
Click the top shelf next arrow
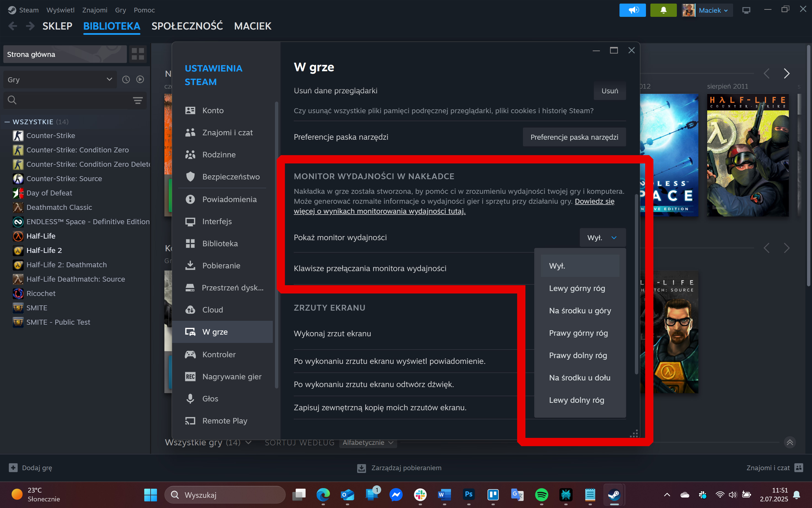[787, 73]
